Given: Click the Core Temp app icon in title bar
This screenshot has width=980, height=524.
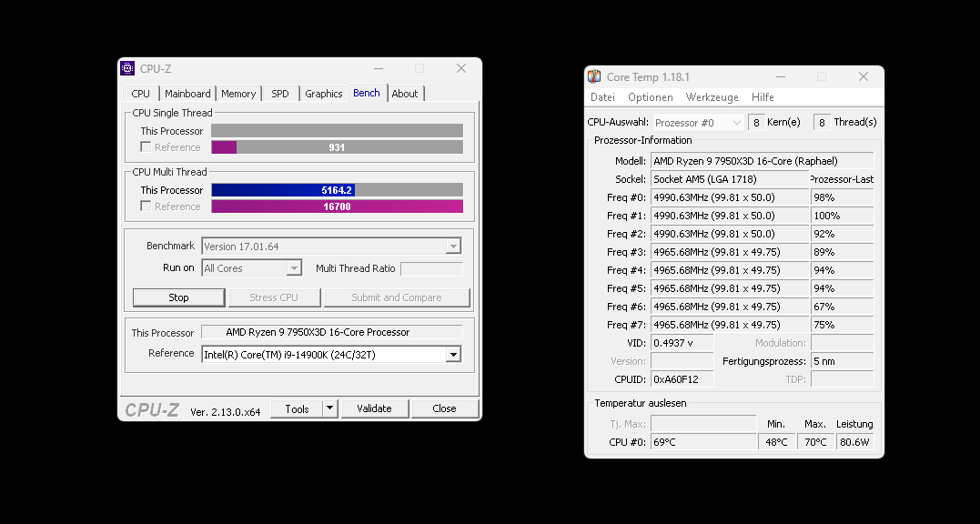Looking at the screenshot, I should coord(594,76).
